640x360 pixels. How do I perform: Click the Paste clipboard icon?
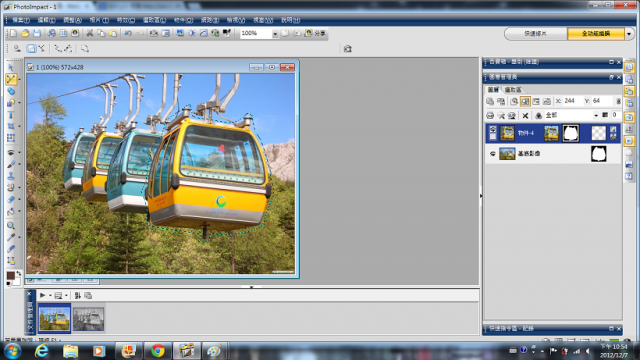(x=113, y=33)
